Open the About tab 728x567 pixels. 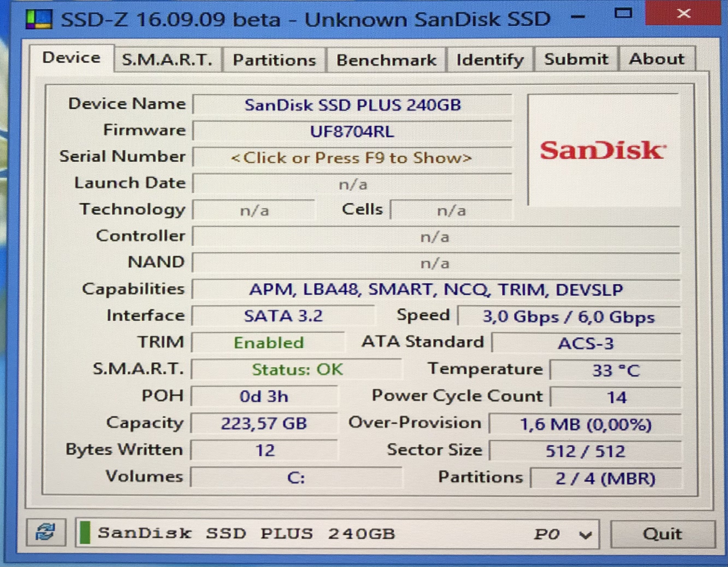coord(657,59)
